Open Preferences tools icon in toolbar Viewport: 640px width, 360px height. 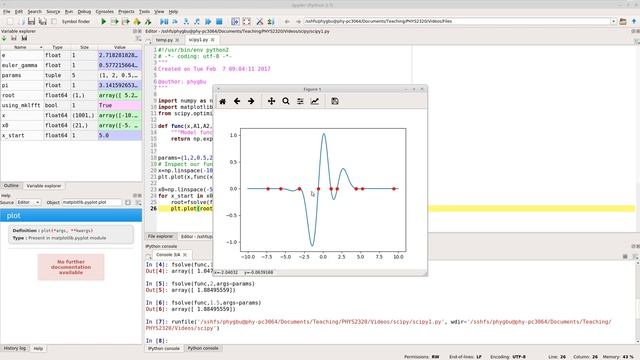pyautogui.click(x=260, y=21)
